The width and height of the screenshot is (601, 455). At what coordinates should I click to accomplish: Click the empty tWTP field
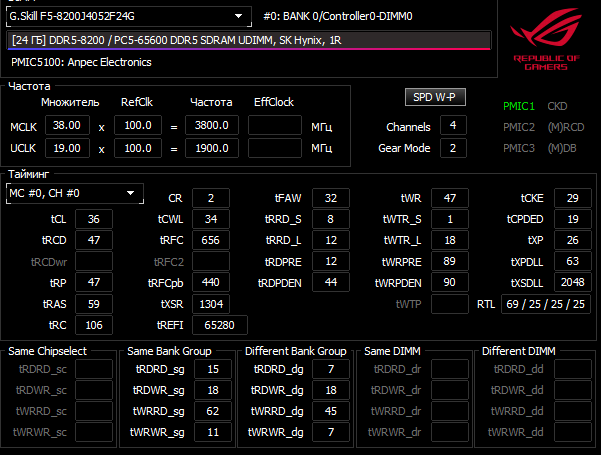click(450, 304)
